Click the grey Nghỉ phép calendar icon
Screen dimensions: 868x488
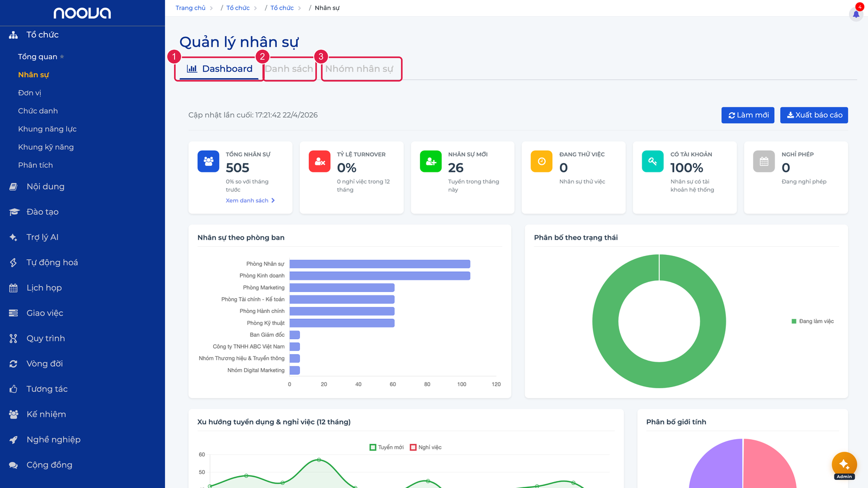tap(764, 161)
